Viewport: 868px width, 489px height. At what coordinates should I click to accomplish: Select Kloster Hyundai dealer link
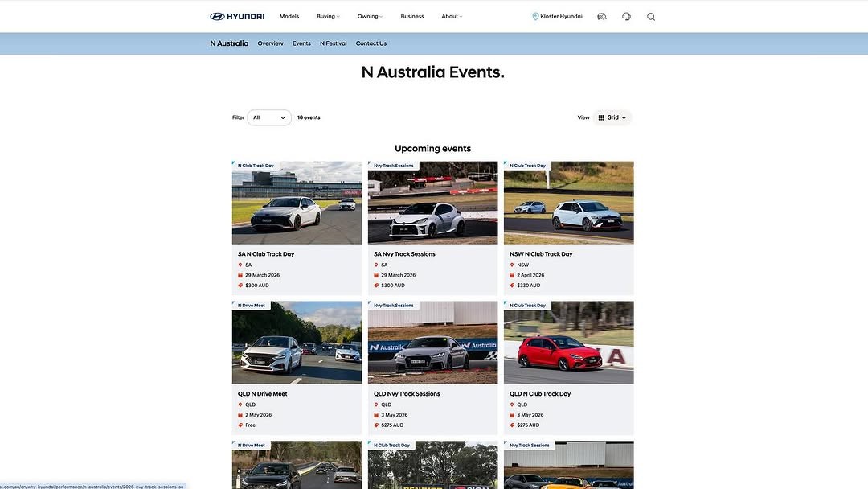pyautogui.click(x=561, y=17)
